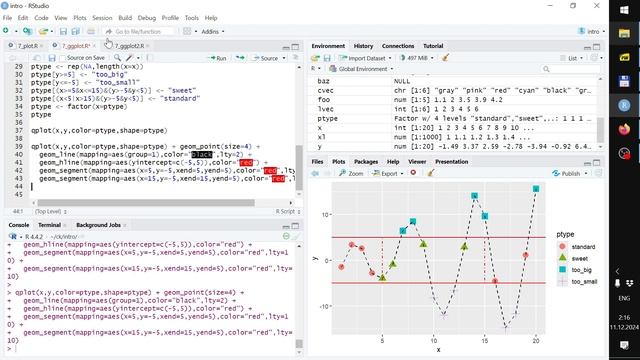Click Windows Start button
This screenshot has height=360, width=640.
click(x=624, y=10)
